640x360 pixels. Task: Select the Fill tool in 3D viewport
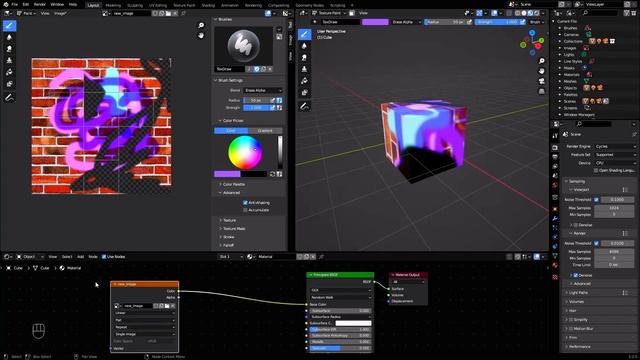pyautogui.click(x=304, y=81)
